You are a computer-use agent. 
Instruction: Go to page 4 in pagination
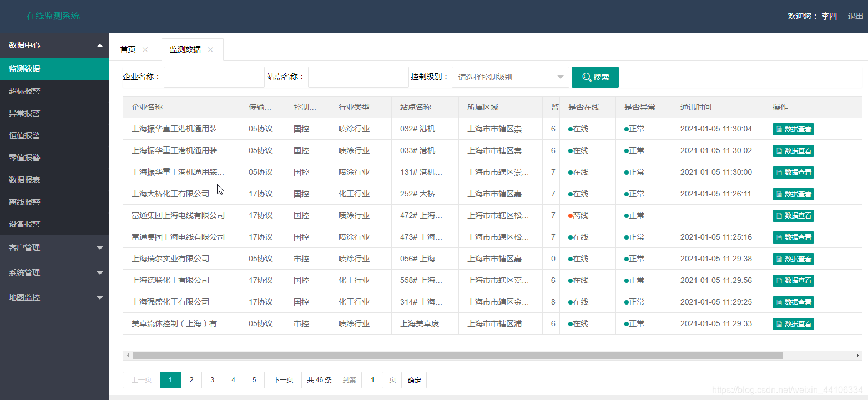233,380
